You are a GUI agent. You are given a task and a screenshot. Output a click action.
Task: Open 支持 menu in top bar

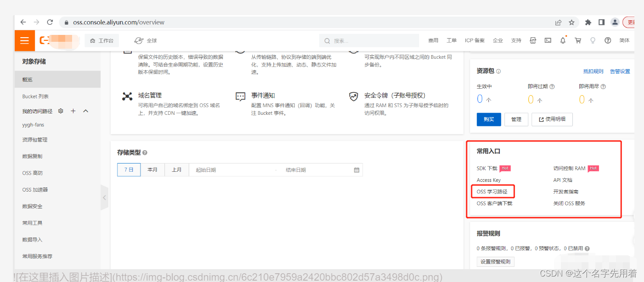pos(516,40)
